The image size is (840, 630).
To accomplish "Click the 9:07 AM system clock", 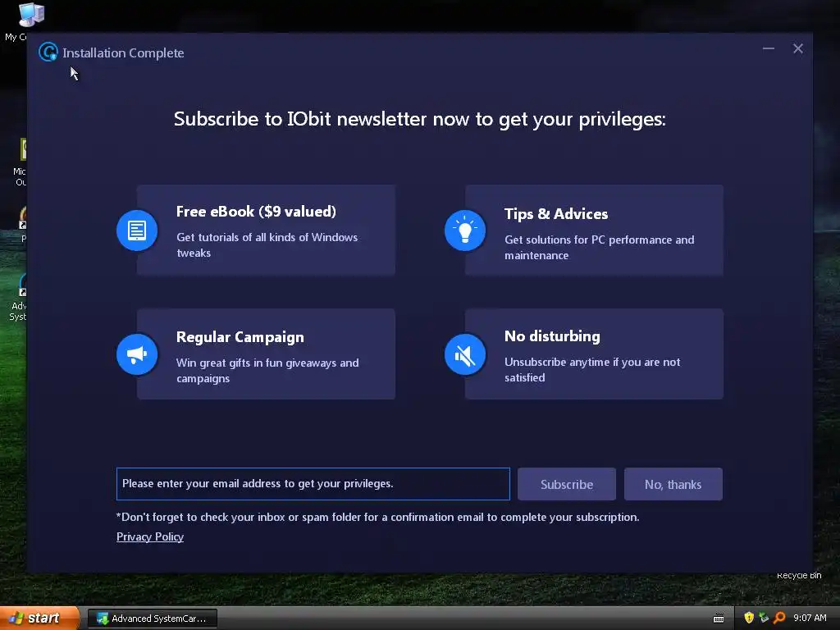I will (810, 619).
